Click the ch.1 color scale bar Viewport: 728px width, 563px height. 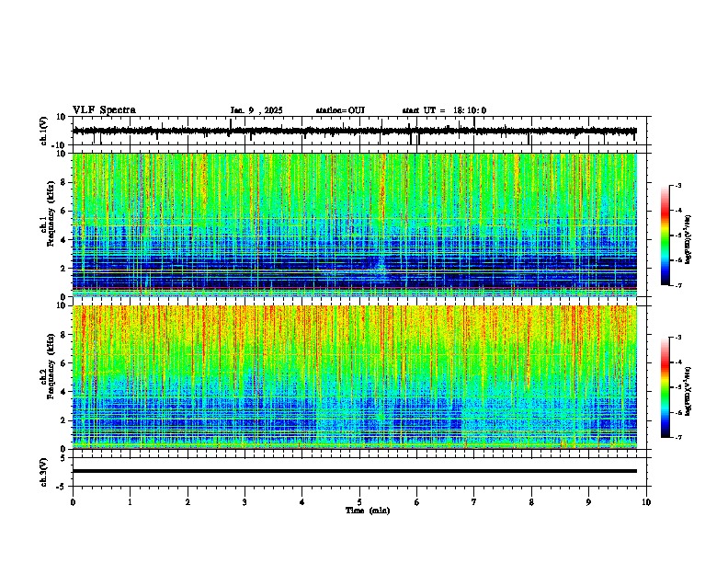[665, 236]
